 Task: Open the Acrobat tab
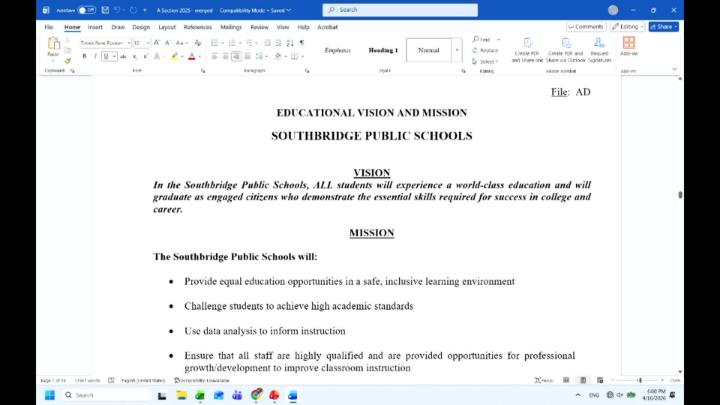(327, 27)
